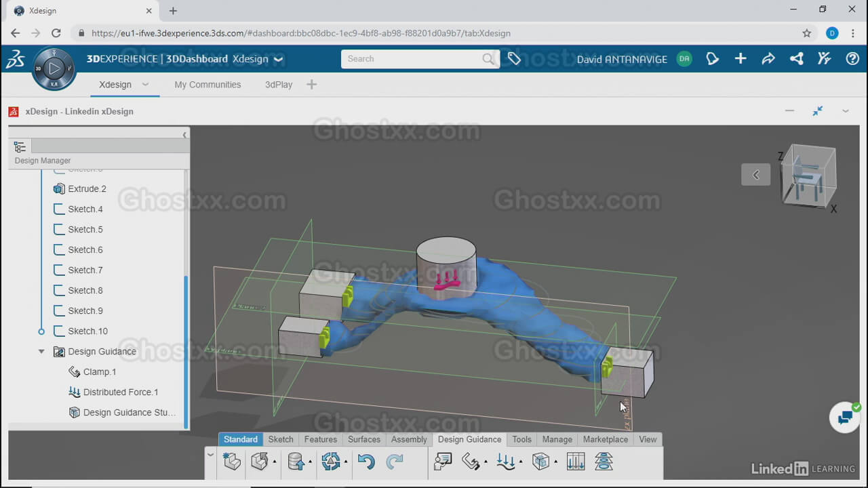Collapse the Design Guidance tree node
Viewport: 868px width, 488px height.
pyautogui.click(x=41, y=352)
